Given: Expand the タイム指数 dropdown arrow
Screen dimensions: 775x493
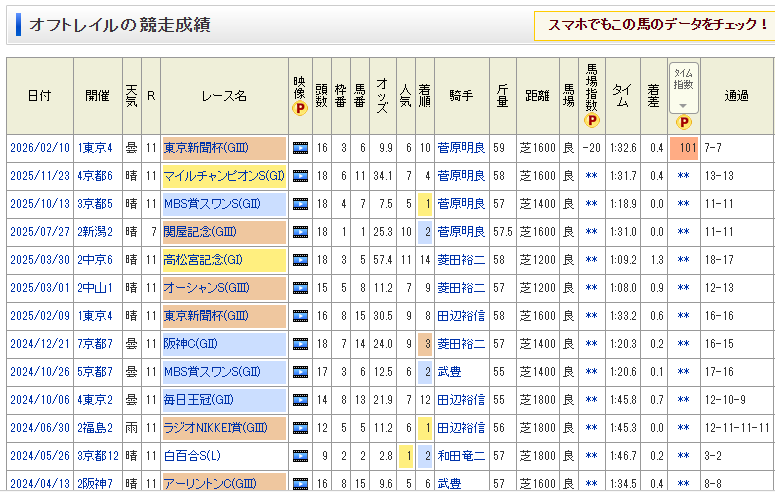Looking at the screenshot, I should (x=683, y=105).
